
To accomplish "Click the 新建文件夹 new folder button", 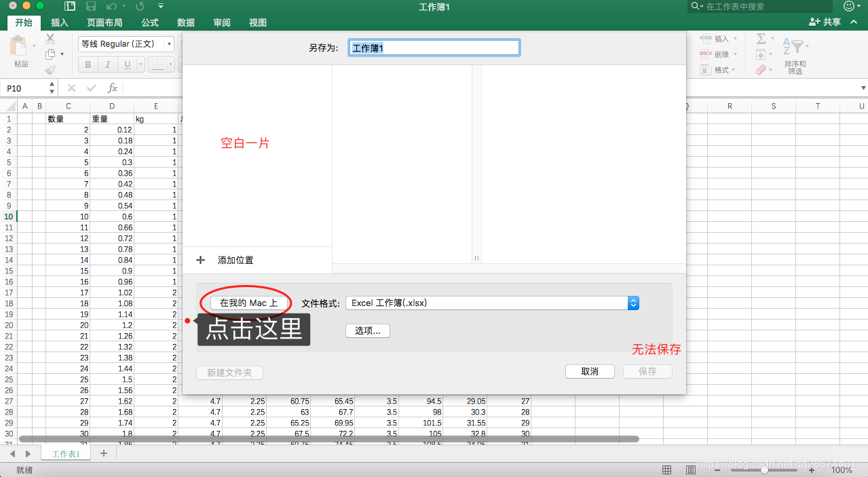I will point(229,373).
